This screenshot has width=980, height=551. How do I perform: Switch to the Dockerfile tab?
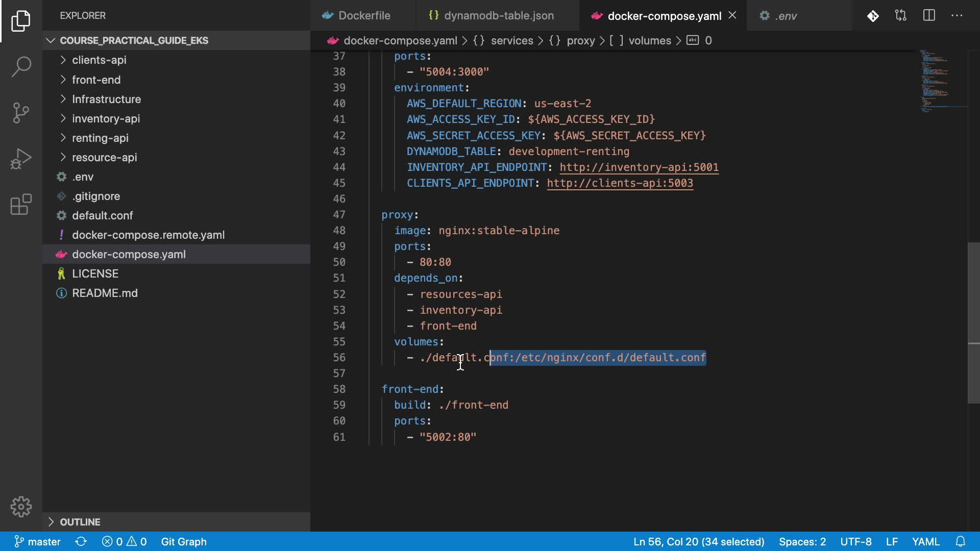363,16
